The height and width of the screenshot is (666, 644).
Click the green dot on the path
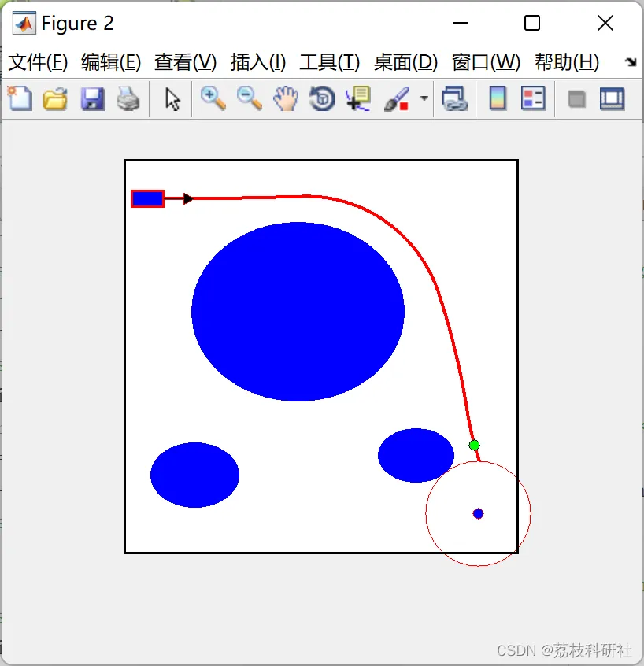tap(474, 445)
